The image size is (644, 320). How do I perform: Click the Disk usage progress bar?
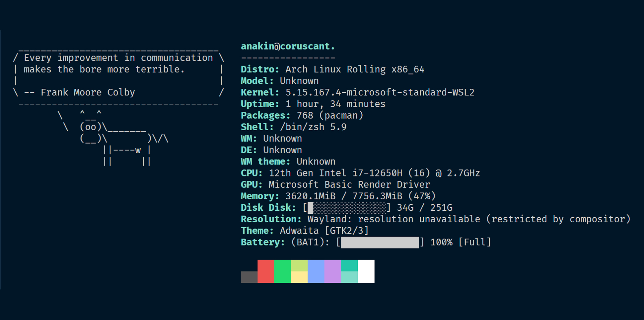pyautogui.click(x=347, y=208)
